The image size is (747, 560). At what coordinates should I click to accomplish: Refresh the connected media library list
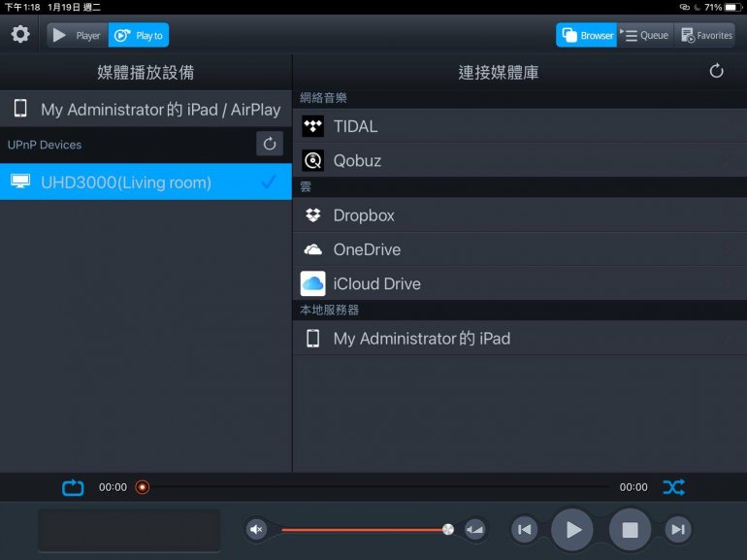[x=716, y=72]
